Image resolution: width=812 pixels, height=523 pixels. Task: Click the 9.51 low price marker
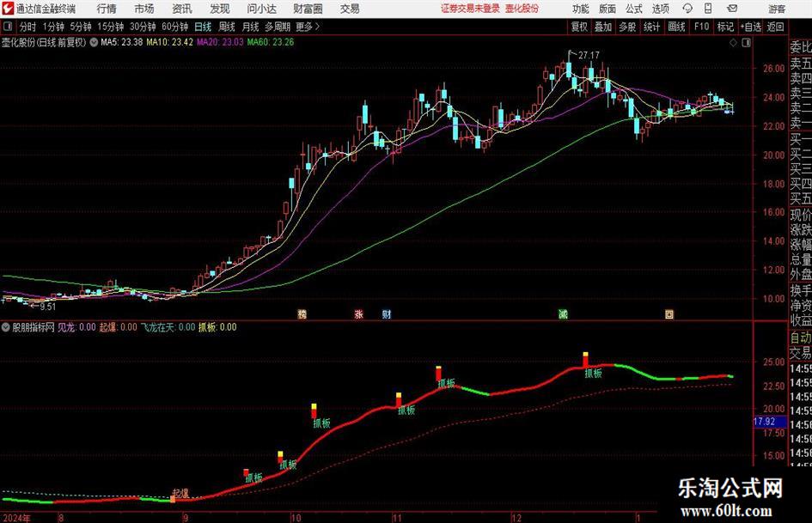(x=47, y=307)
